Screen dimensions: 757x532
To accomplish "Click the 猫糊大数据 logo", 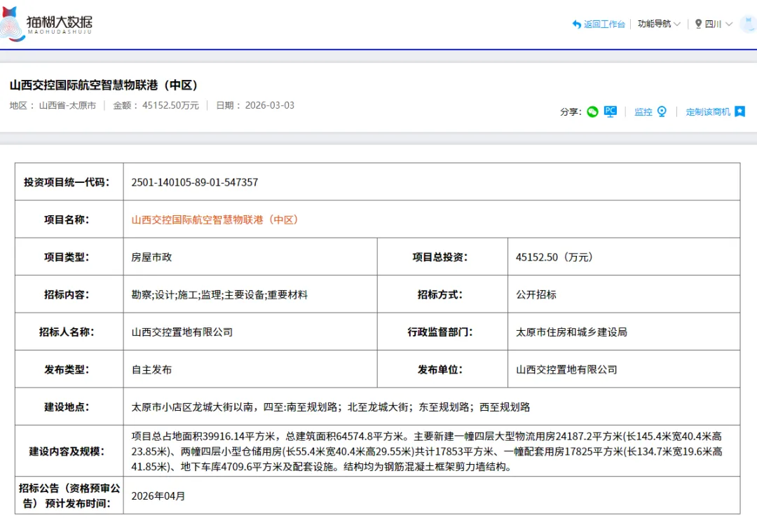I will tap(46, 24).
